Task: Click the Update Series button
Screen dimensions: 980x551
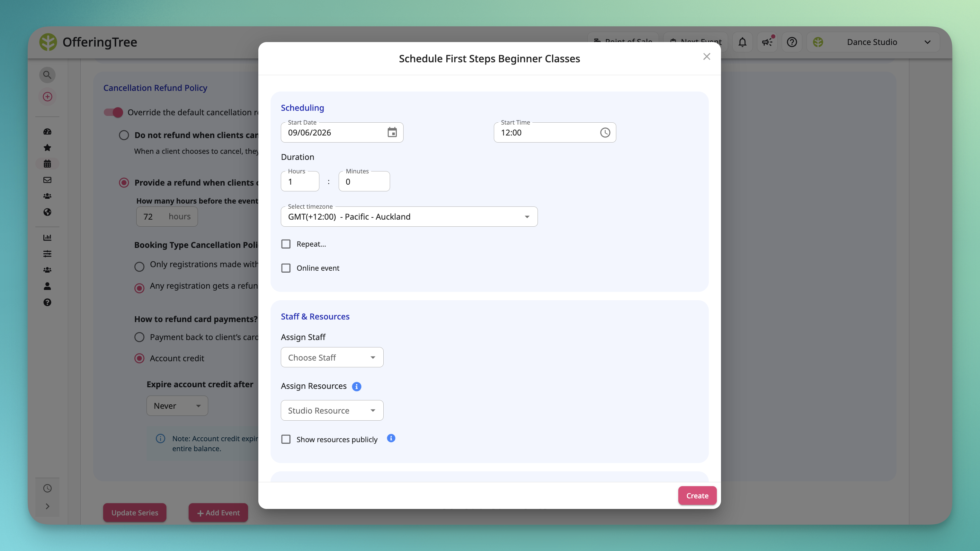Action: [x=135, y=512]
